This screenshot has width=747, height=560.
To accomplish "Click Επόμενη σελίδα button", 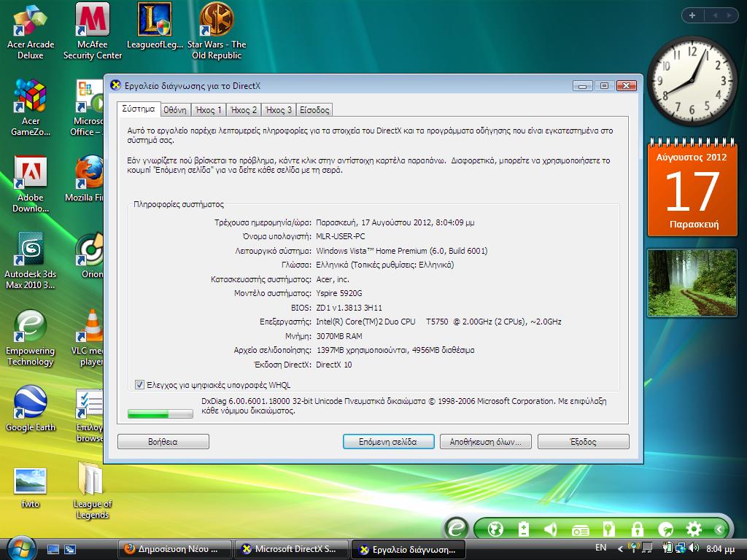I will (x=388, y=441).
